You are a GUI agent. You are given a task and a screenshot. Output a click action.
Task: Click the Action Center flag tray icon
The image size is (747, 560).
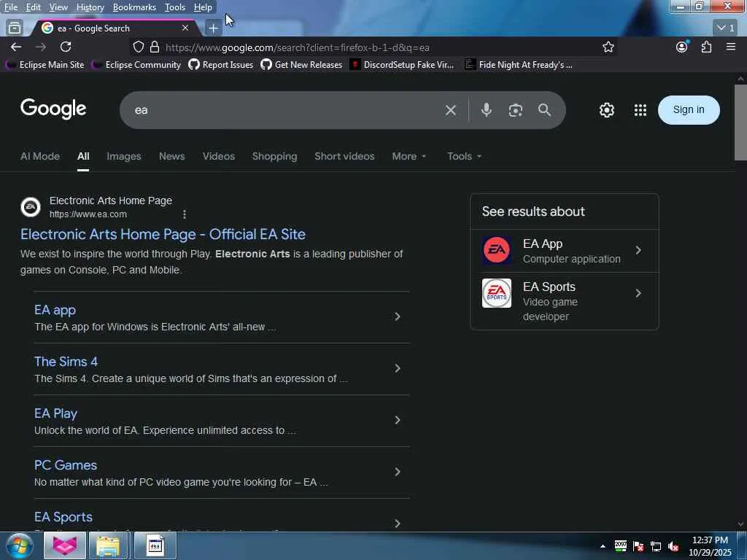(x=638, y=547)
